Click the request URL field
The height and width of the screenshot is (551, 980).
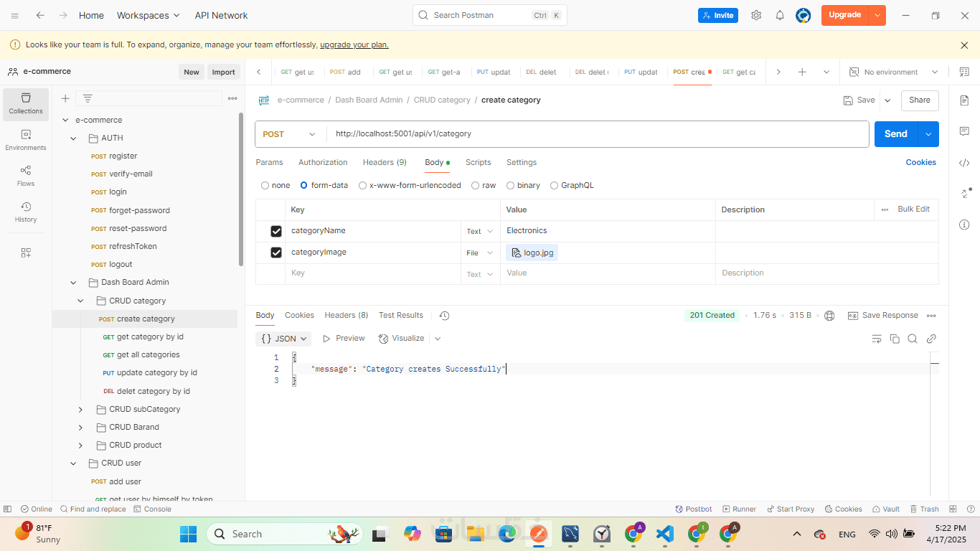click(x=598, y=134)
